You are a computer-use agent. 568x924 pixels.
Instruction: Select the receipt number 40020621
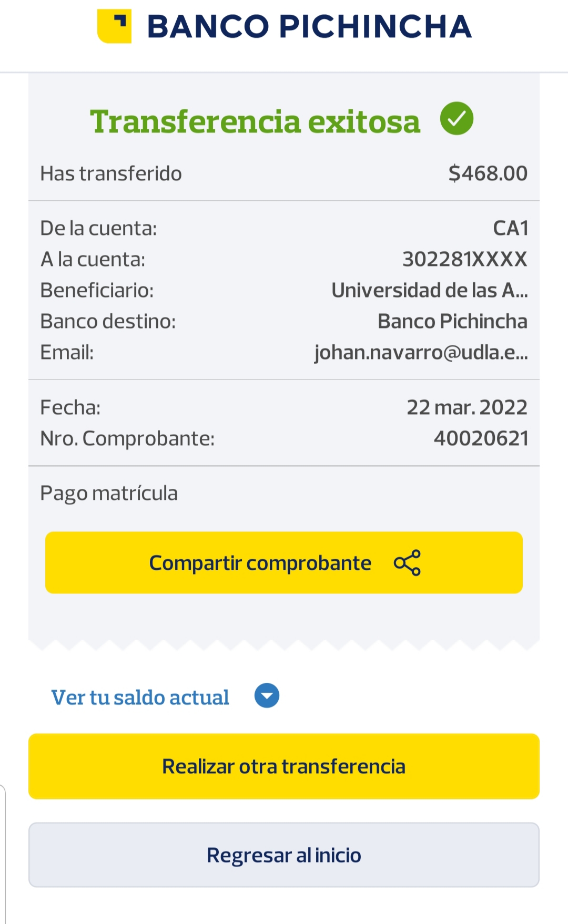(481, 438)
